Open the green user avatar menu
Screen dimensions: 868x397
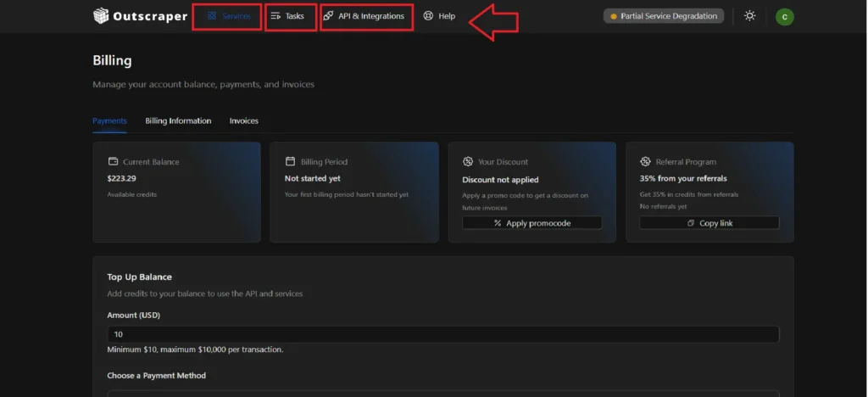click(x=784, y=16)
